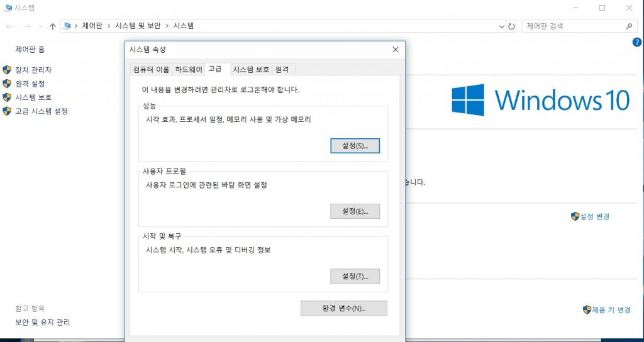Open User Profiles 설정(E) button

[355, 211]
